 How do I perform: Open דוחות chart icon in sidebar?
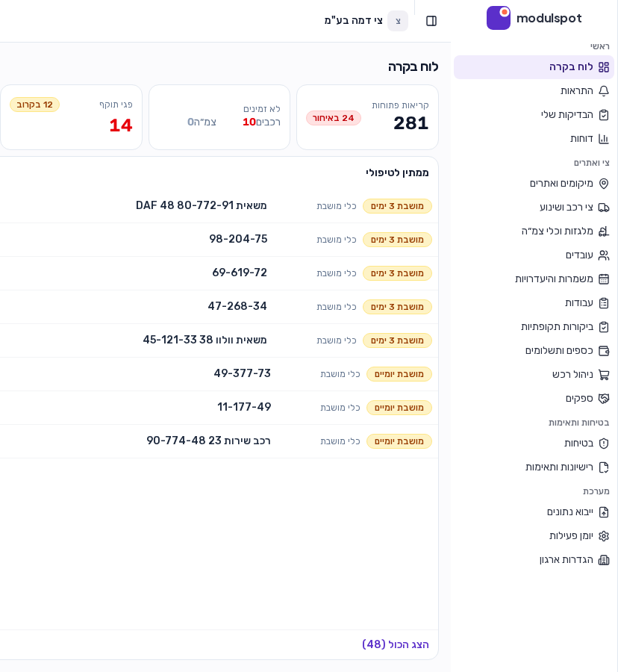(603, 138)
